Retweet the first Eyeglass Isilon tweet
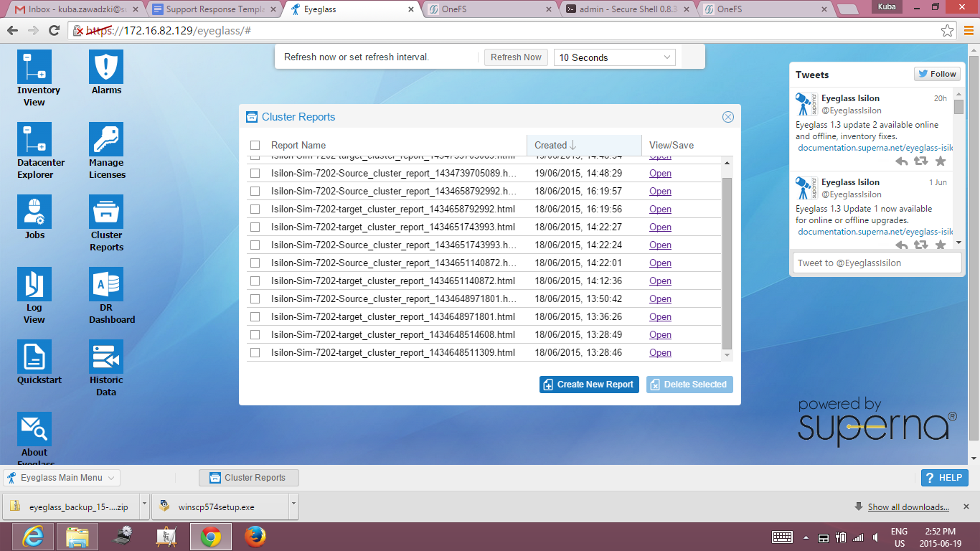 pyautogui.click(x=921, y=161)
